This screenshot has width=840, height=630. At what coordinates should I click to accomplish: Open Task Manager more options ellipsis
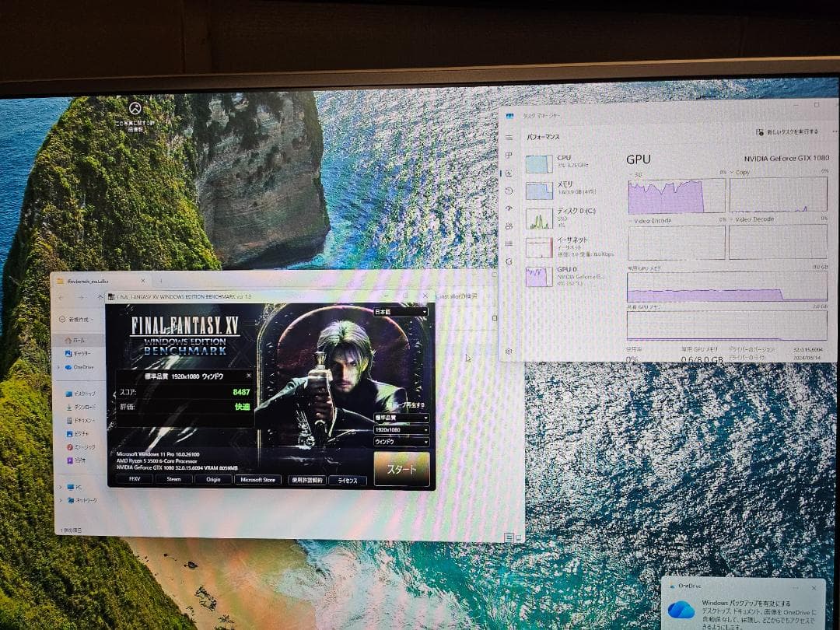(834, 131)
